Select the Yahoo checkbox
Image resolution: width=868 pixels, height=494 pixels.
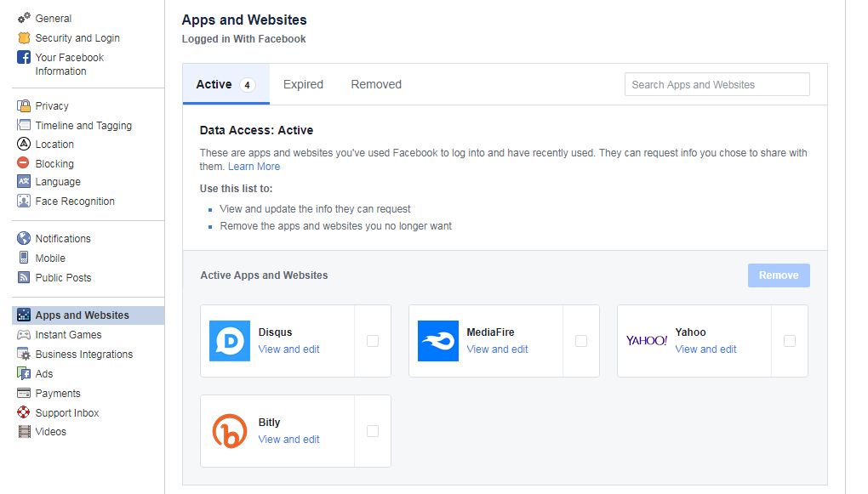coord(790,341)
